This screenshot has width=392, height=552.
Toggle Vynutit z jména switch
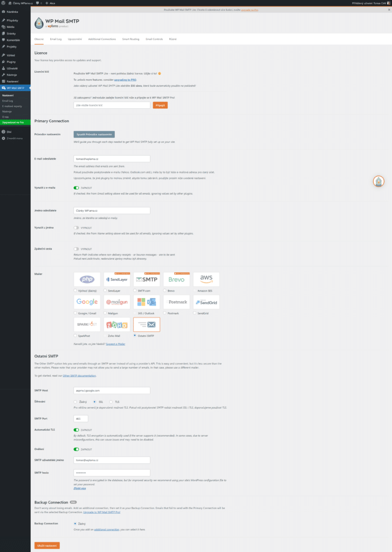pyautogui.click(x=76, y=228)
